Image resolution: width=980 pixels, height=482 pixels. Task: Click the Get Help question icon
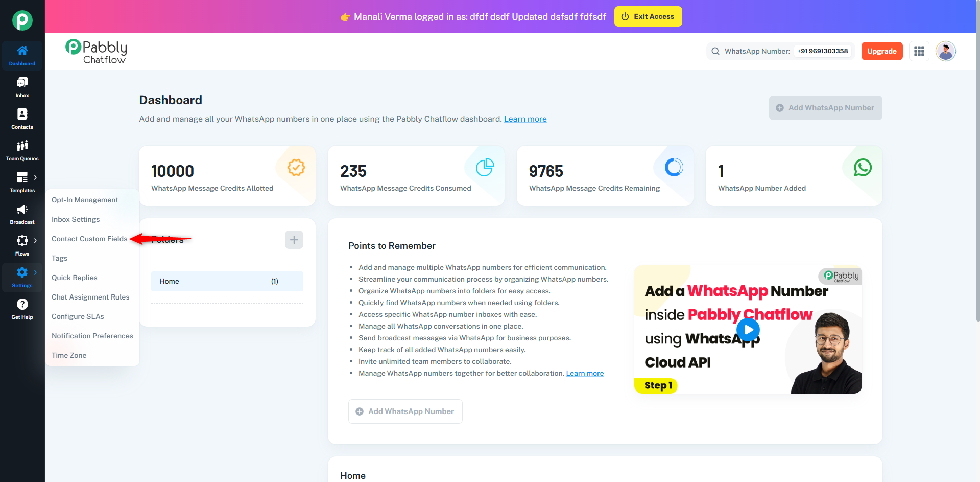click(22, 305)
